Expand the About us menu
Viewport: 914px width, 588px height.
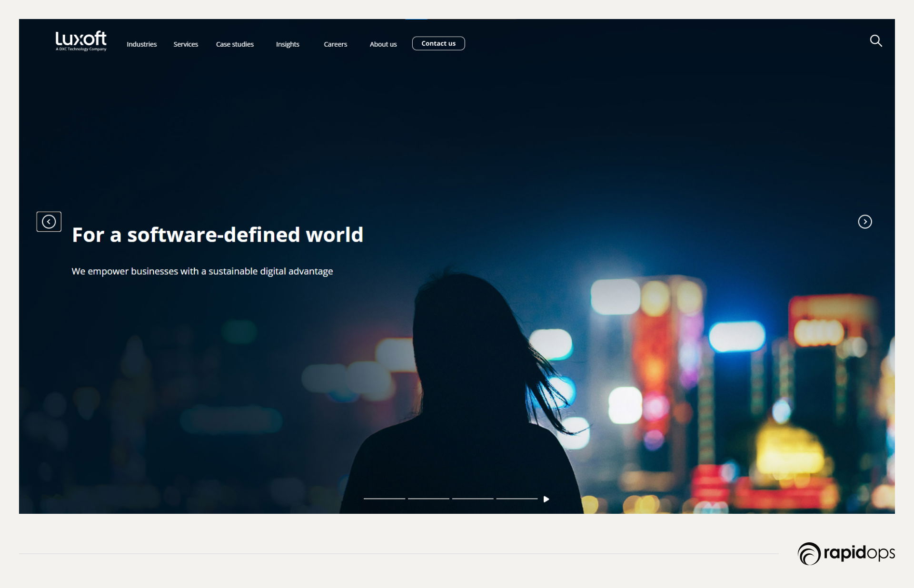coord(383,44)
